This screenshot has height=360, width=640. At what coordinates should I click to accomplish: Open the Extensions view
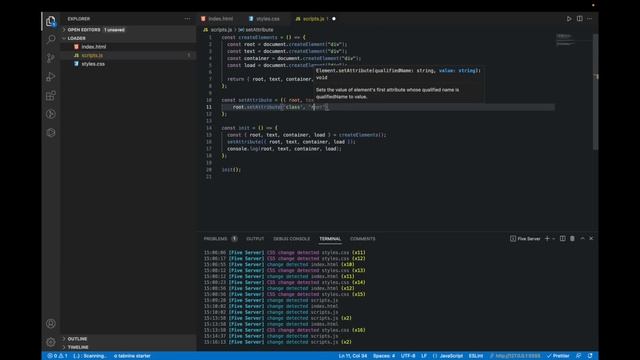click(51, 96)
